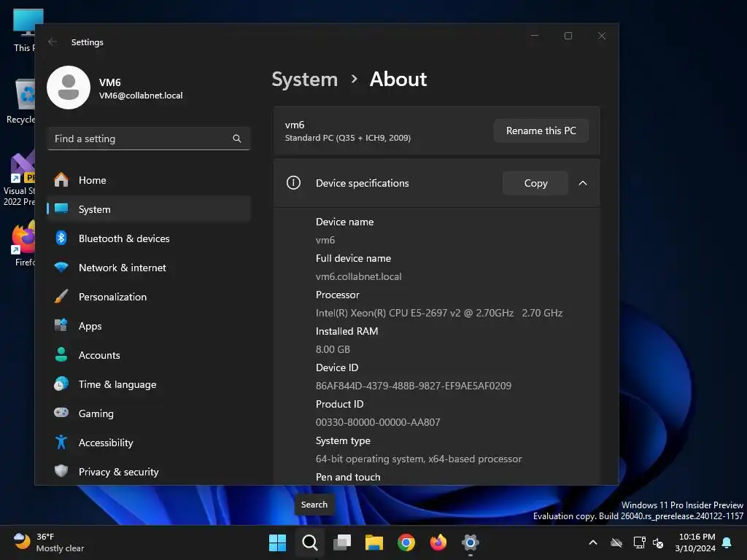747x560 pixels.
Task: Click the Settings gear on the taskbar
Action: (471, 542)
